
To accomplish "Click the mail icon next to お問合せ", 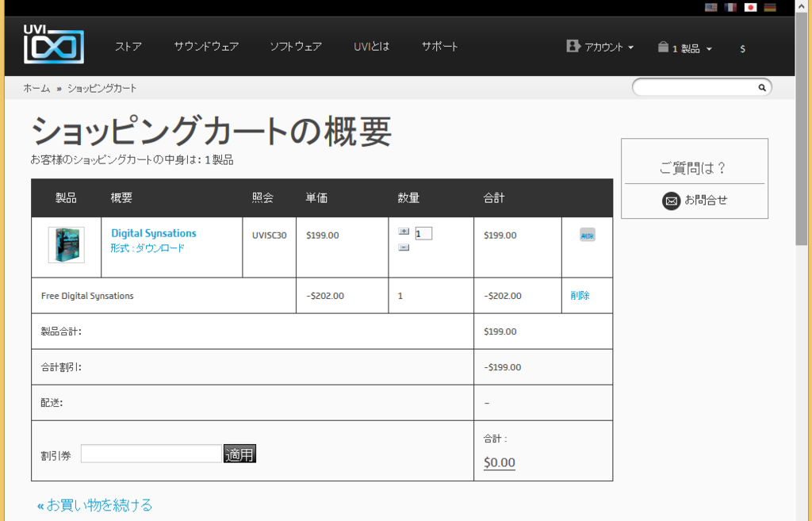I will [x=672, y=201].
